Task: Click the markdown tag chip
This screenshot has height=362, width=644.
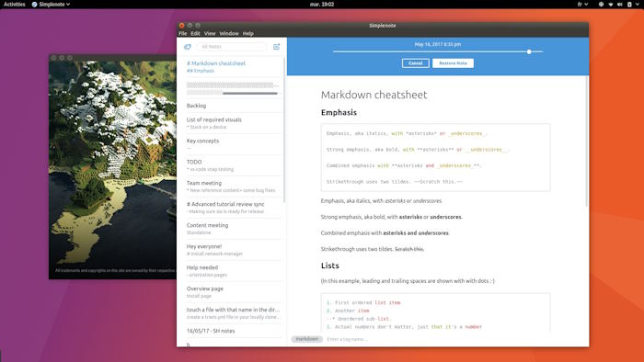Action: [x=306, y=339]
